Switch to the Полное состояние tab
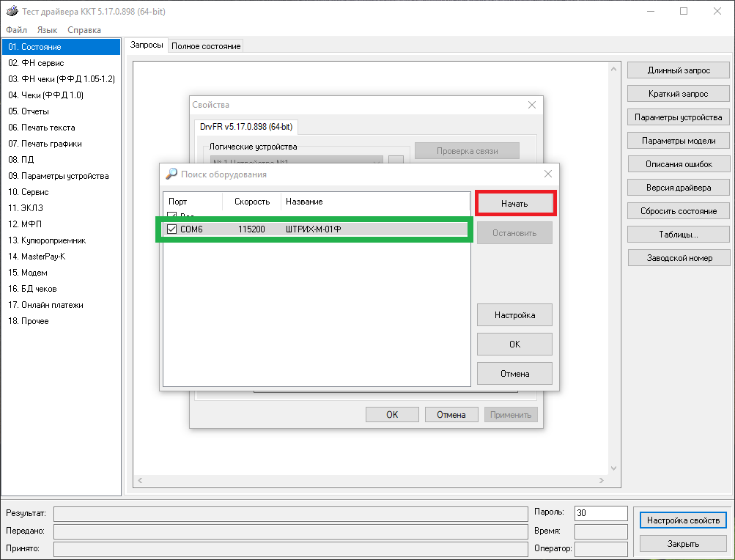Image resolution: width=735 pixels, height=560 pixels. coord(206,46)
